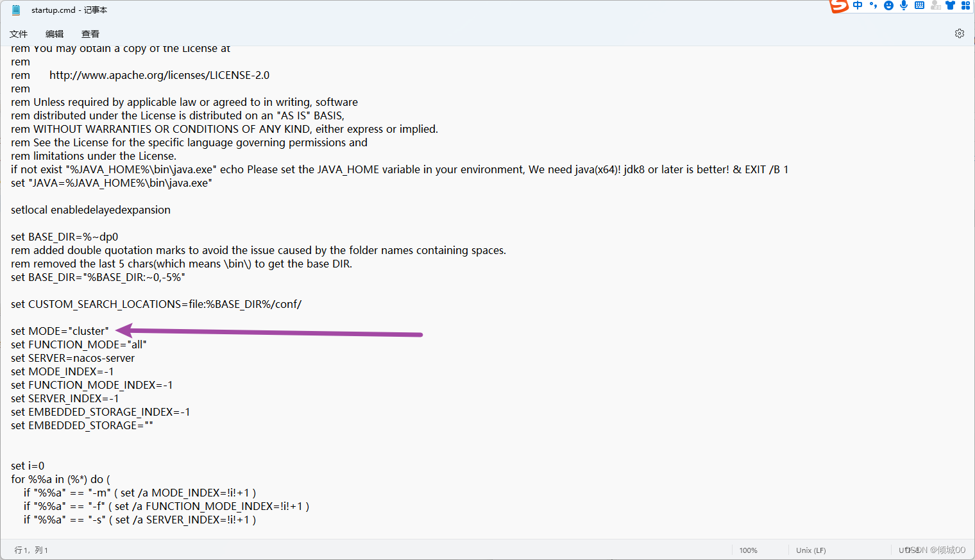The height and width of the screenshot is (560, 975).
Task: Click the set FUNCTION_MODE="all" line
Action: 79,344
